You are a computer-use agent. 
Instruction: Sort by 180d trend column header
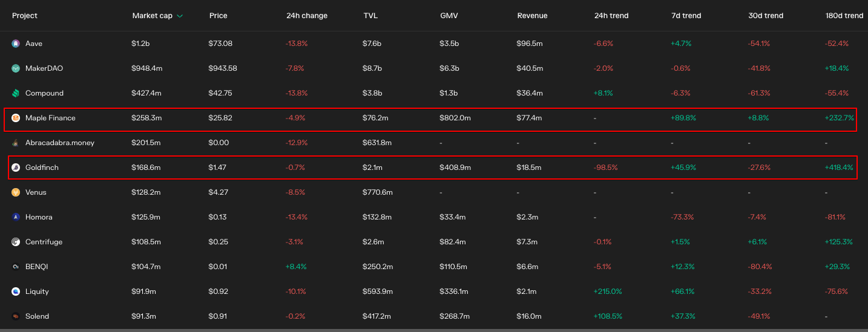pos(844,16)
